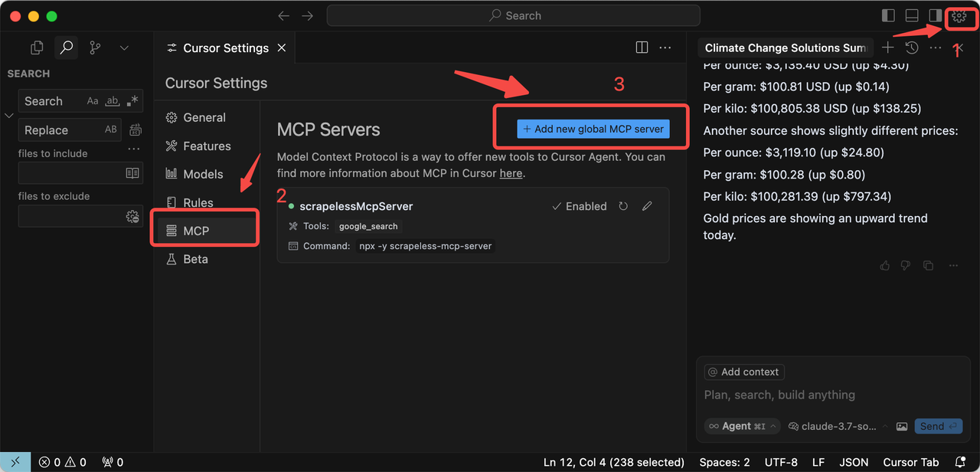Open a new chat with the plus icon
980x472 pixels.
887,48
